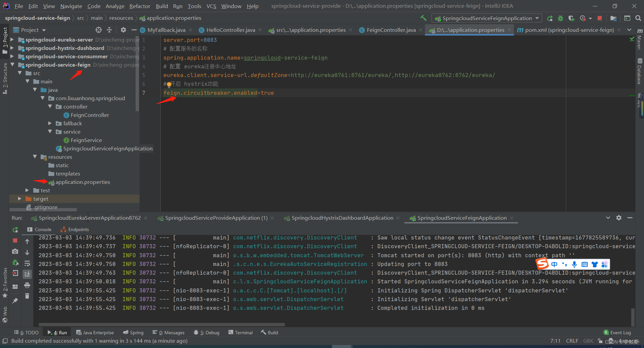Hide the Project tool window

pyautogui.click(x=134, y=30)
